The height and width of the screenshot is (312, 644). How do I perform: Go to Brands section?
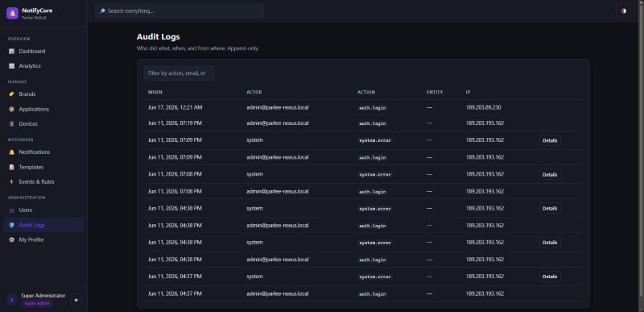(43, 94)
